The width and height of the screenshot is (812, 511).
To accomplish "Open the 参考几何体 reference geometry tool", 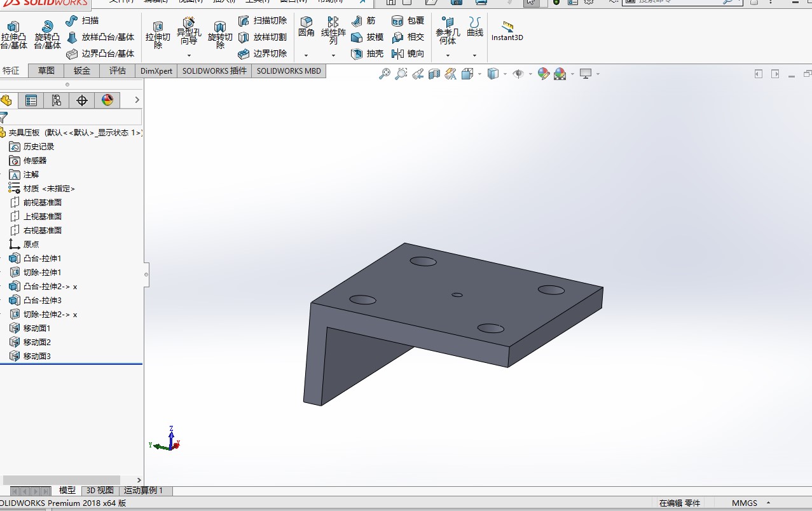I will (448, 31).
